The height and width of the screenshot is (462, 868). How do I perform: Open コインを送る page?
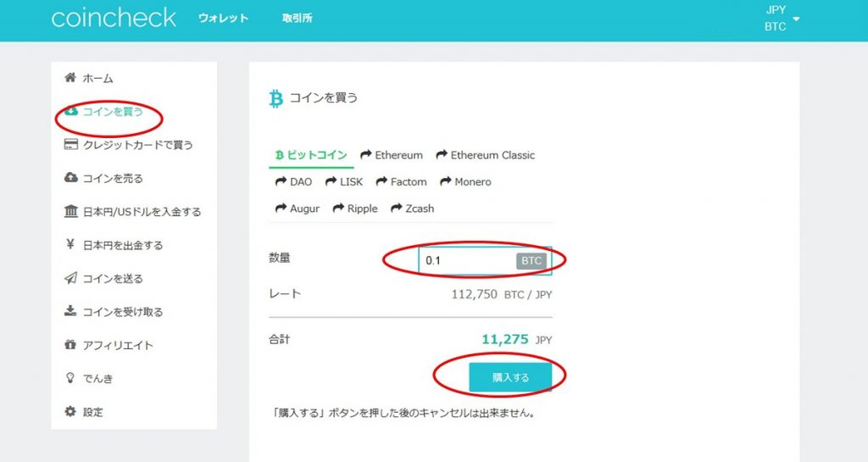point(113,279)
